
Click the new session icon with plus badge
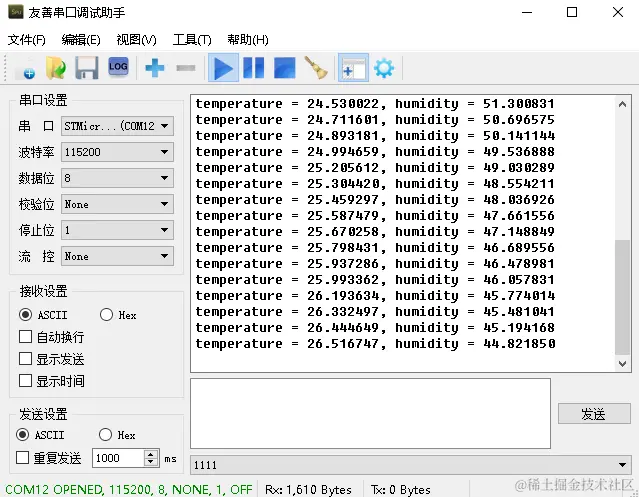click(25, 68)
